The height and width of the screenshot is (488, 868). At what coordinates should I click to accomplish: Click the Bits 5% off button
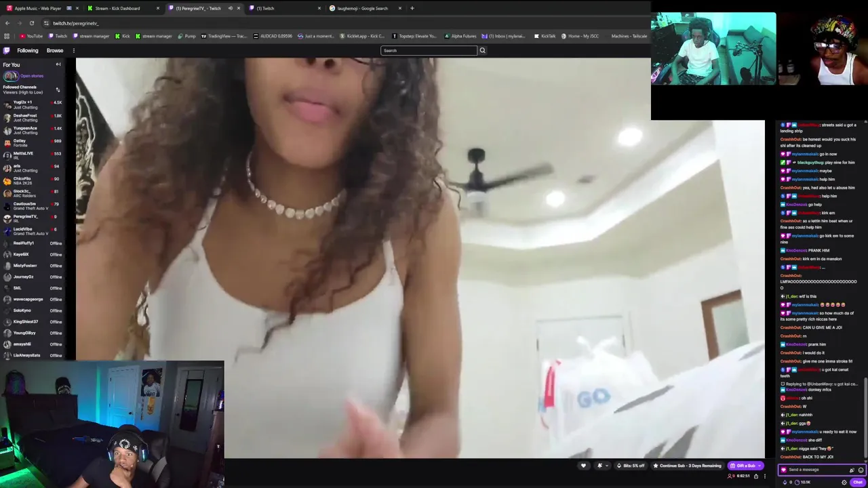coord(631,466)
